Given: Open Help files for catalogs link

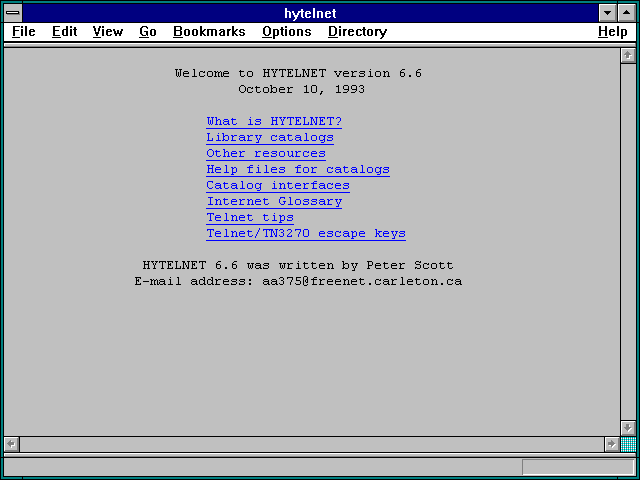Looking at the screenshot, I should tap(298, 169).
